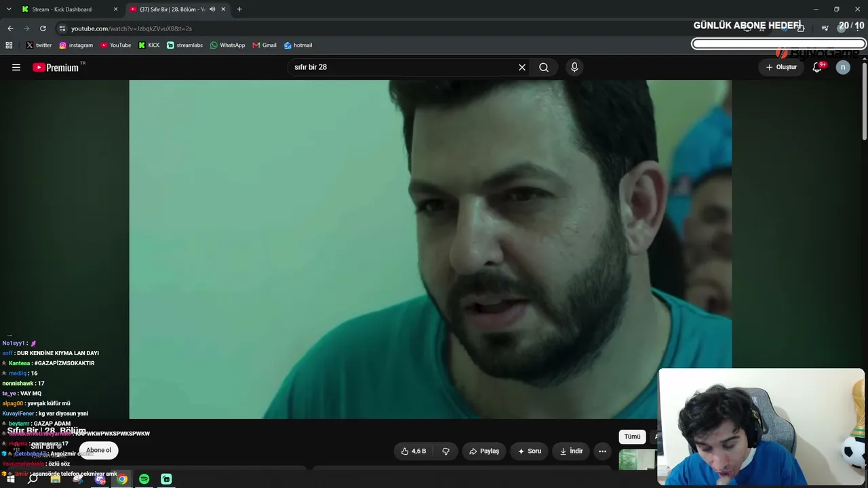868x488 pixels.
Task: Open the hotmail bookmark
Action: click(x=298, y=45)
